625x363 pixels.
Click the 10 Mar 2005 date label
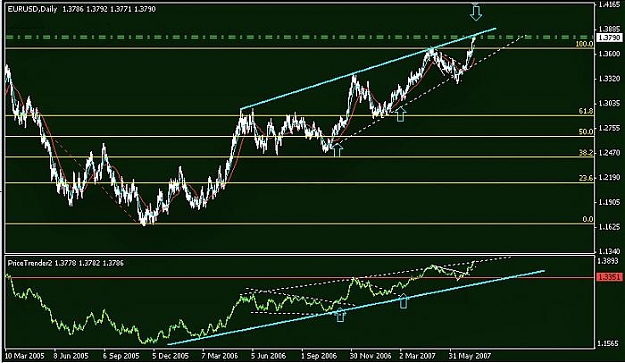tap(24, 355)
